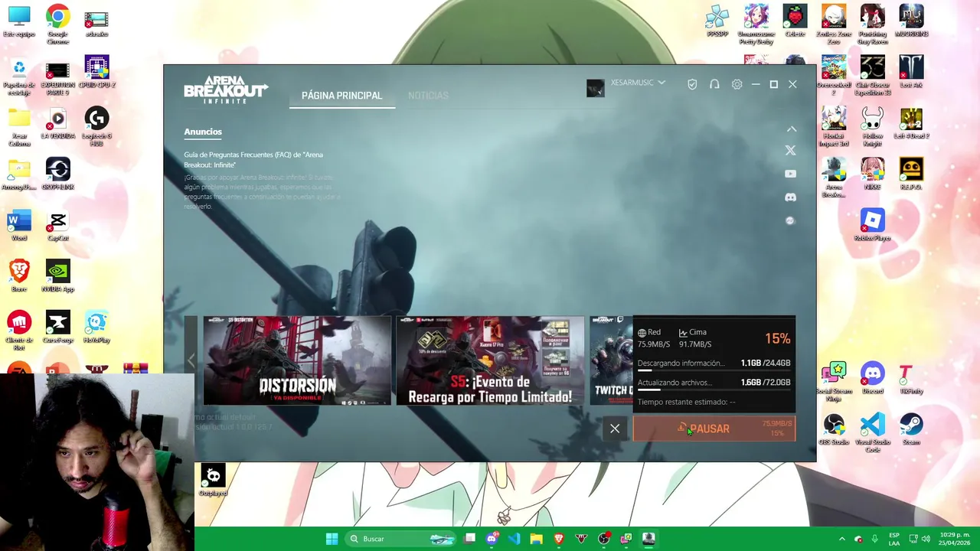Cancel download with X beside PAUSAR
Image resolution: width=980 pixels, height=551 pixels.
click(x=615, y=429)
